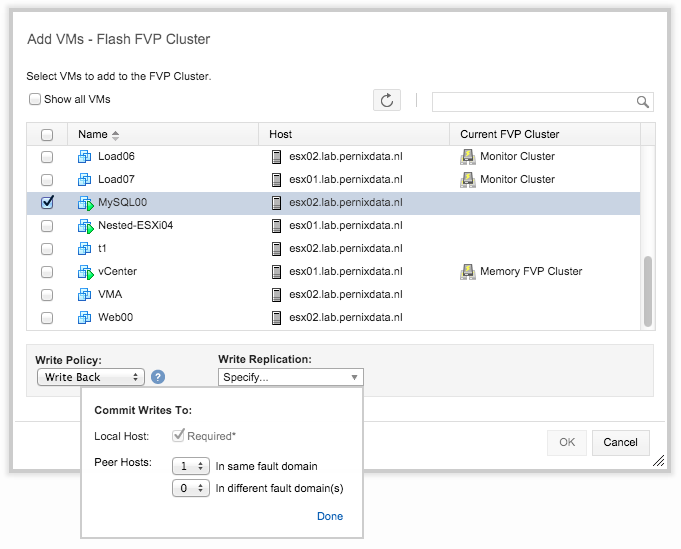The image size is (681, 549).
Task: Click the Memory FVP Cluster icon
Action: pyautogui.click(x=467, y=271)
